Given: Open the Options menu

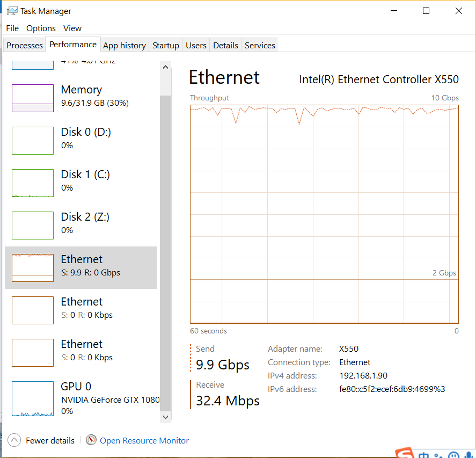Looking at the screenshot, I should click(41, 28).
